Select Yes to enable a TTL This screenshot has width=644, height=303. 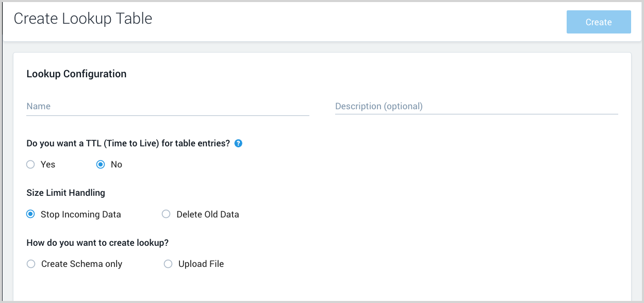click(x=30, y=164)
